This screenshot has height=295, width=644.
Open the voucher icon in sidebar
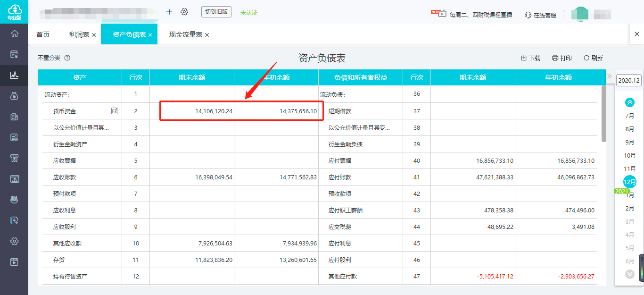14,54
